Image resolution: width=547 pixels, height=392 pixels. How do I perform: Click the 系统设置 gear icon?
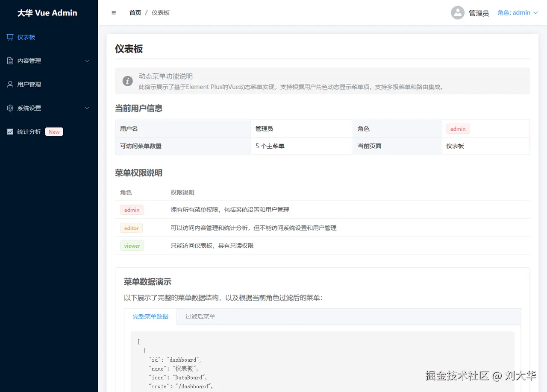coord(10,108)
